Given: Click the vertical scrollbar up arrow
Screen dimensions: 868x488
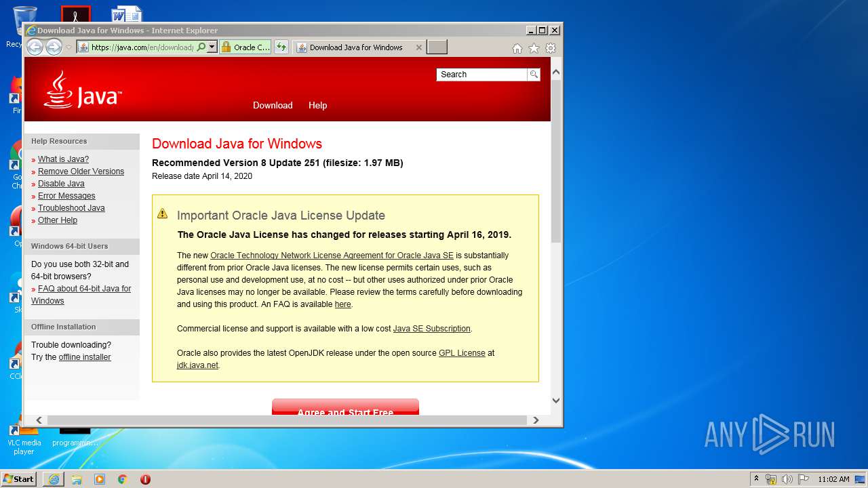Looking at the screenshot, I should click(x=556, y=72).
